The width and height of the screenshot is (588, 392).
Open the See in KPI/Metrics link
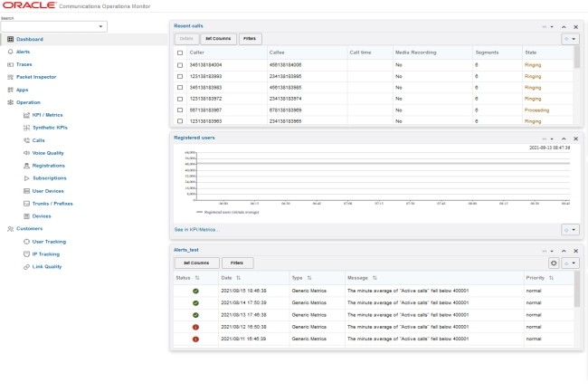(197, 230)
